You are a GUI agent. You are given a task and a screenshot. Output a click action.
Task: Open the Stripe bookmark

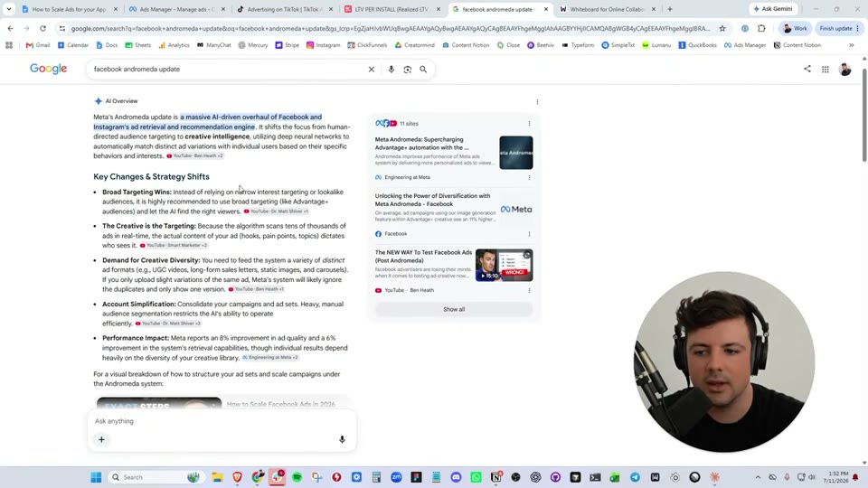tap(287, 45)
